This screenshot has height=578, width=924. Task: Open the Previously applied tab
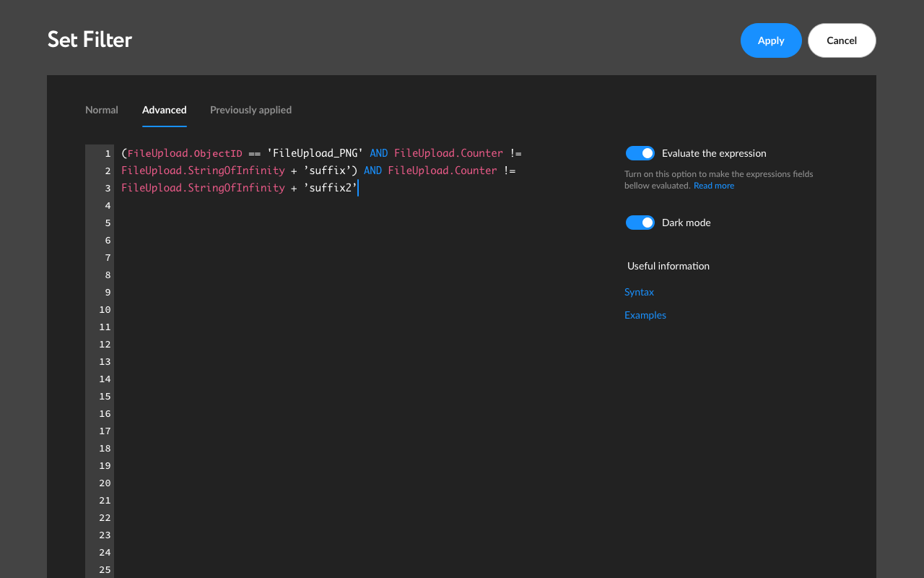pyautogui.click(x=250, y=110)
